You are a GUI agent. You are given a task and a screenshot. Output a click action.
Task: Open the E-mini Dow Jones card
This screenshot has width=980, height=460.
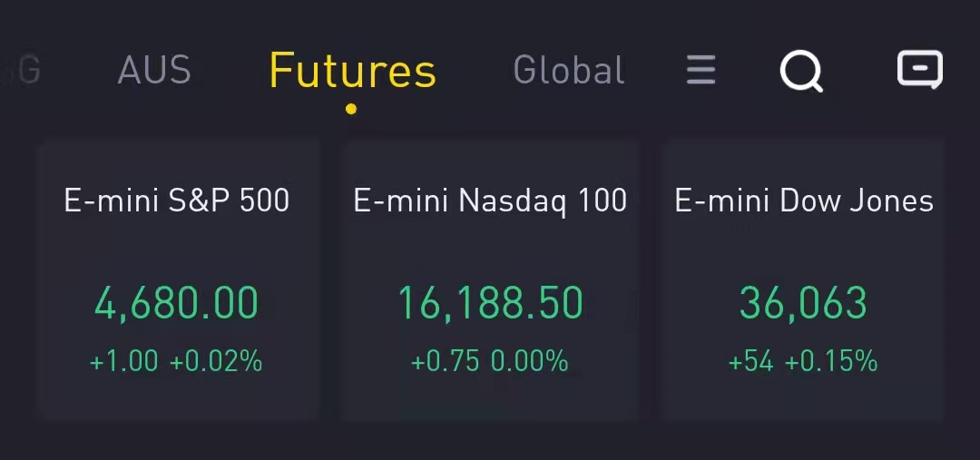click(x=804, y=279)
